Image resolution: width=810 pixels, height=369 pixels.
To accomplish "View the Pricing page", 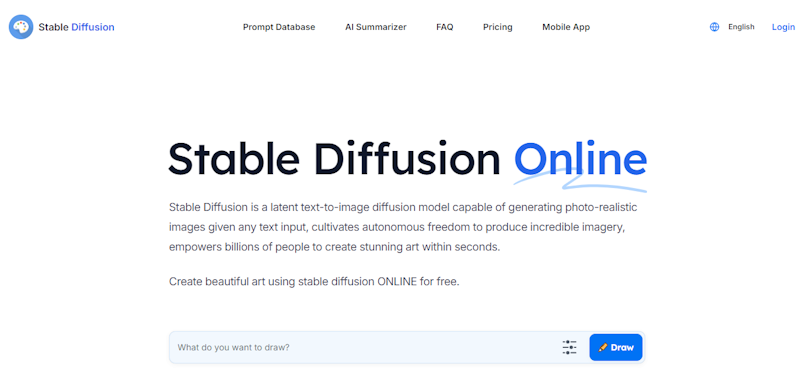I will coord(497,27).
